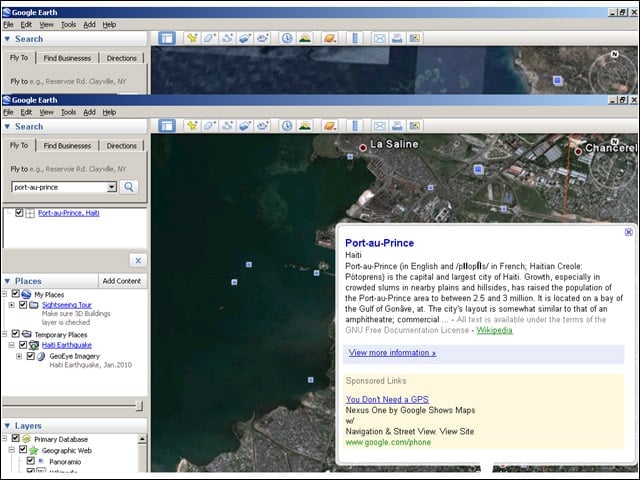Open Haiti Earthquake link in Places
This screenshot has height=480, width=640.
tap(67, 345)
